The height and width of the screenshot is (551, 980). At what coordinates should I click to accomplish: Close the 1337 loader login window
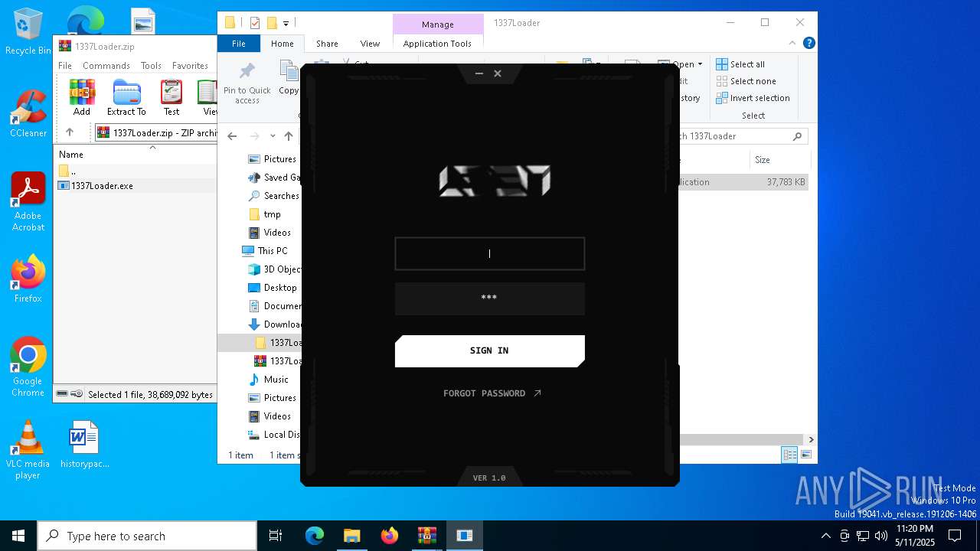[x=498, y=73]
